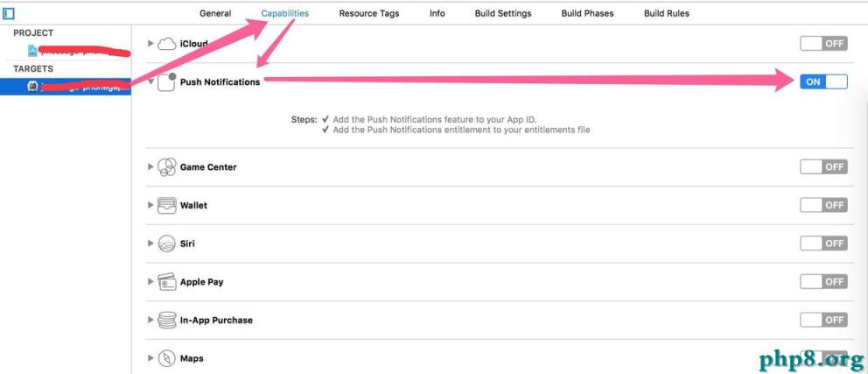Screen dimensions: 868x374
Task: Click the iCloud cloud icon
Action: click(166, 44)
